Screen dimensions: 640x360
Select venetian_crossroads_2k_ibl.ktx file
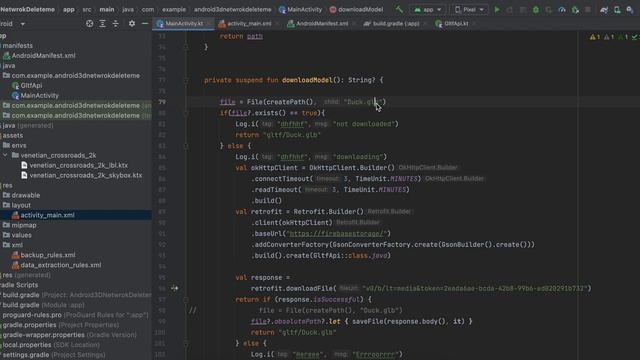pos(78,165)
